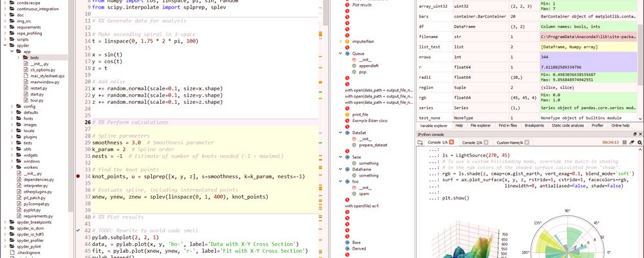Close Console 1/A with its red X
This screenshot has height=258, width=644.
click(x=451, y=143)
